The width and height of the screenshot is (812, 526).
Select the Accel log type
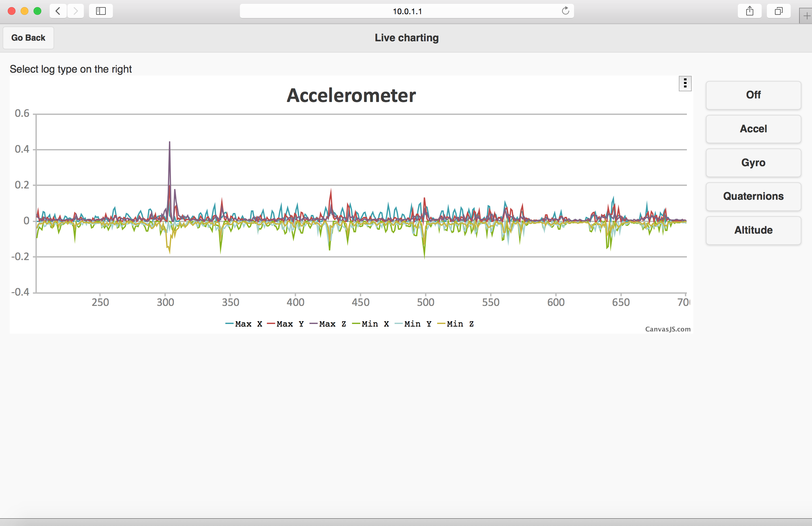(x=753, y=129)
